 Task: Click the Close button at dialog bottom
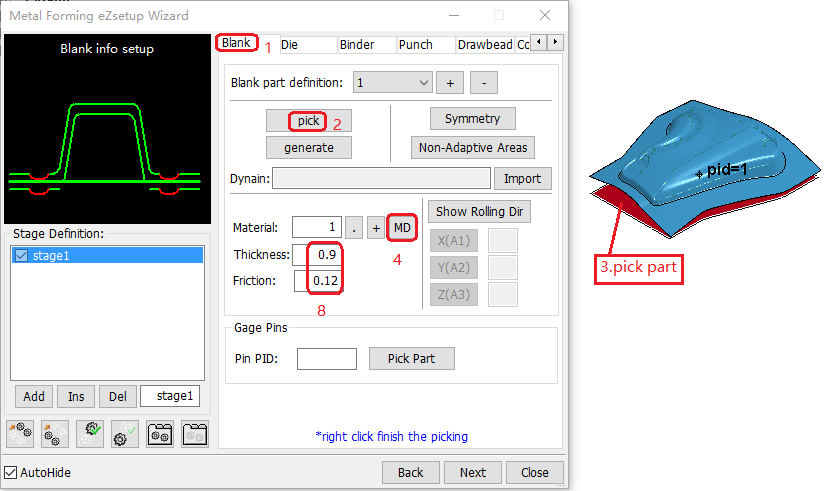534,473
